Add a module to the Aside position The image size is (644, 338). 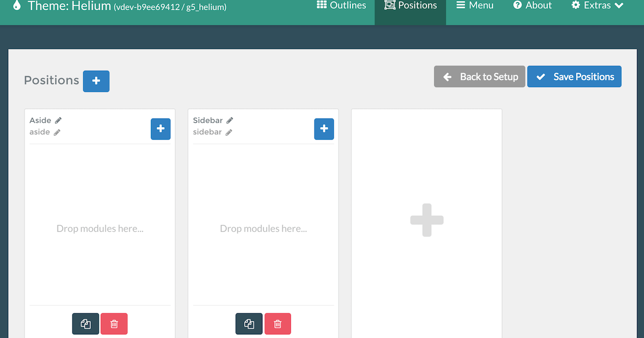[x=160, y=129]
